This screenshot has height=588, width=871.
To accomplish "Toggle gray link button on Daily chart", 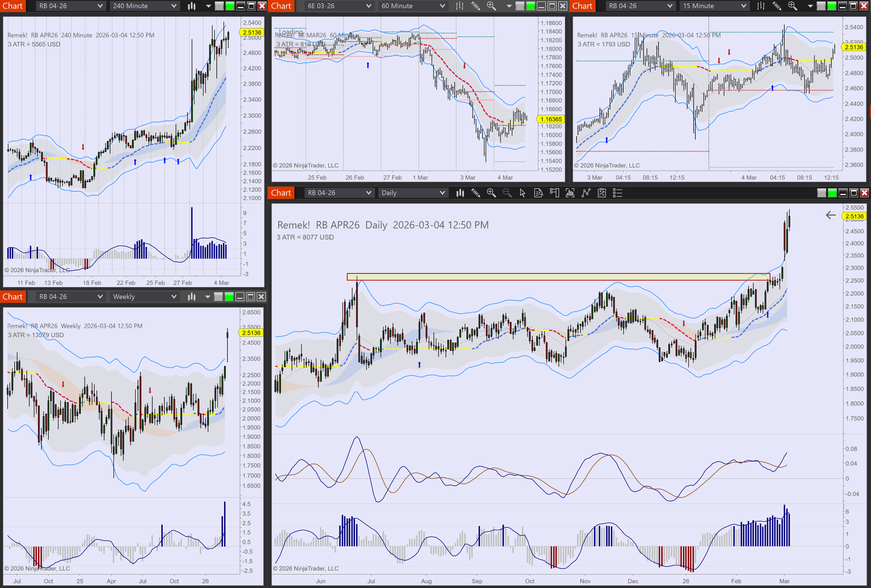I will (x=822, y=193).
